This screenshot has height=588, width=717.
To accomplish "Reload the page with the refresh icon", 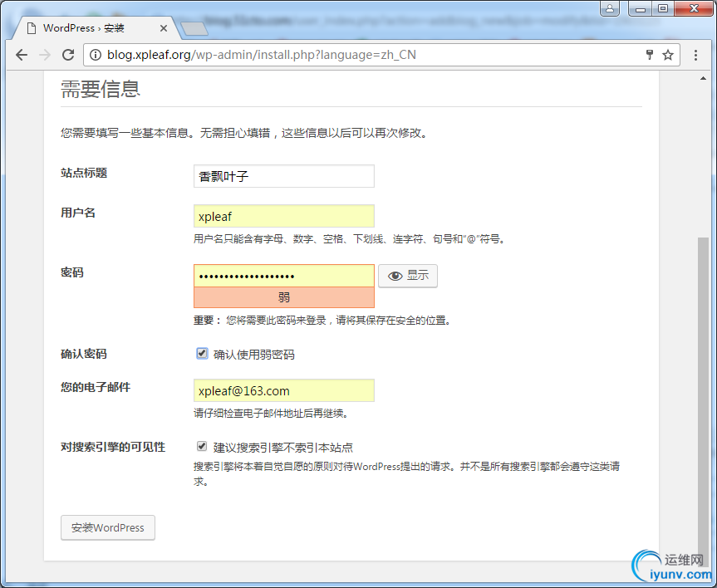I will coord(68,55).
